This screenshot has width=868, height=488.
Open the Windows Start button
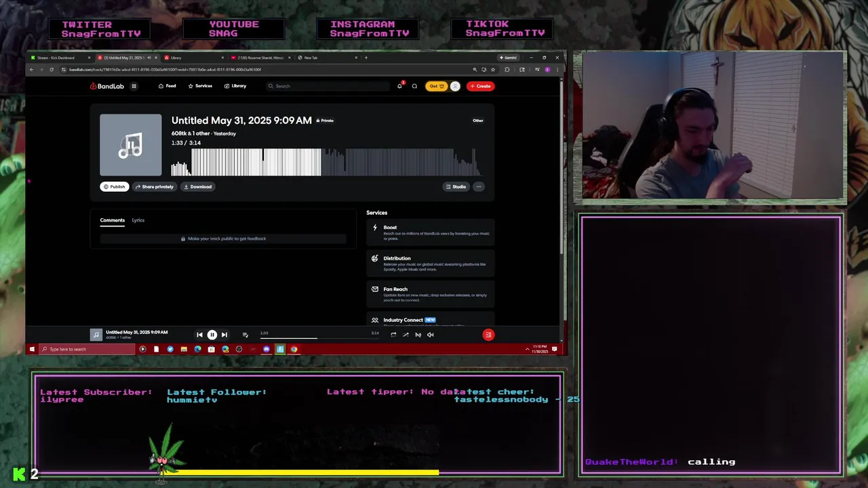pos(32,349)
